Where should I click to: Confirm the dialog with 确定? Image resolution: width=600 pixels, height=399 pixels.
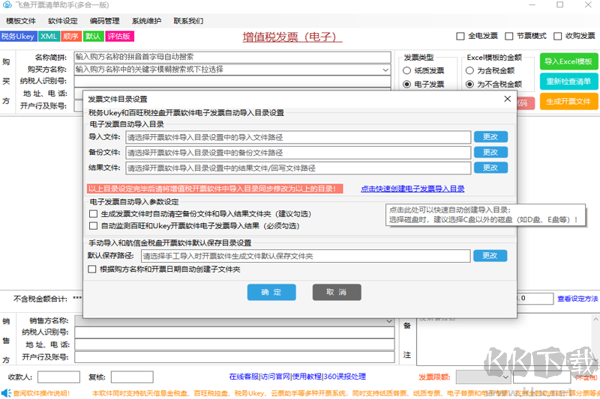coord(271,292)
